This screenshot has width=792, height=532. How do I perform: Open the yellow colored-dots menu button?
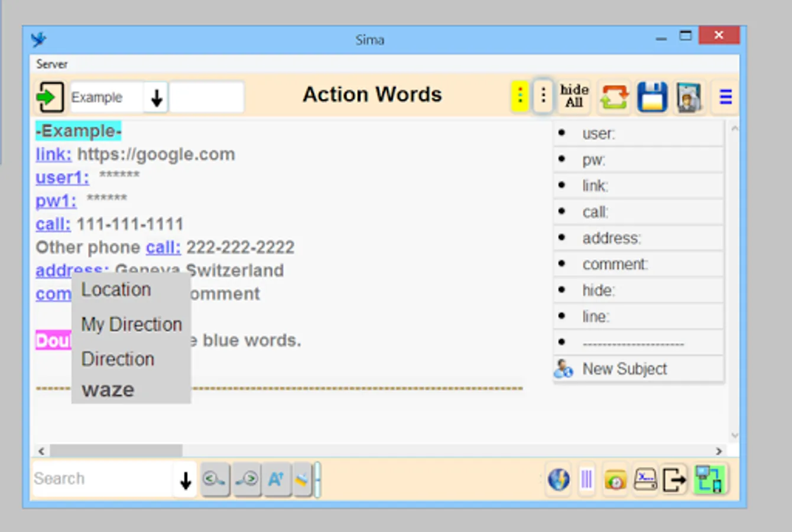pos(520,96)
